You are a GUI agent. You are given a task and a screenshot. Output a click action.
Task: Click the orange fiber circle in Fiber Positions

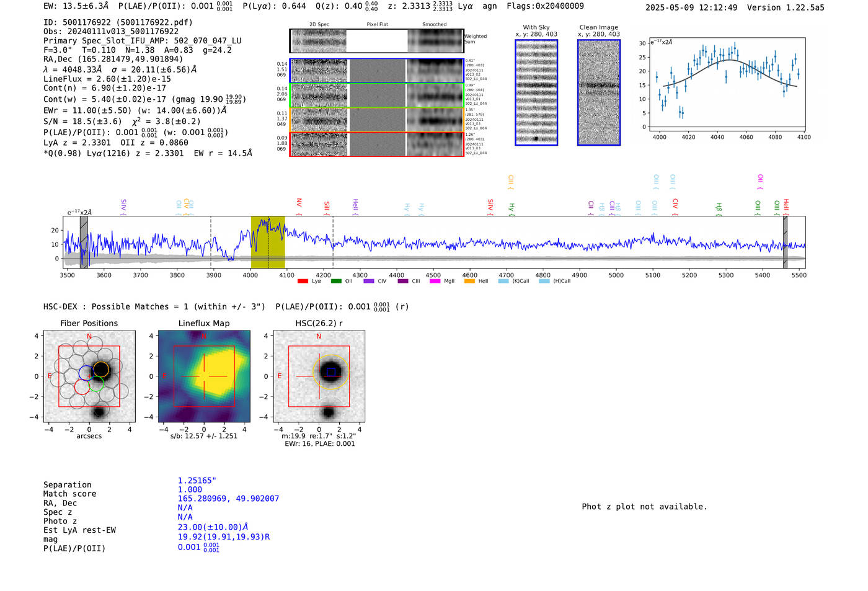[102, 370]
